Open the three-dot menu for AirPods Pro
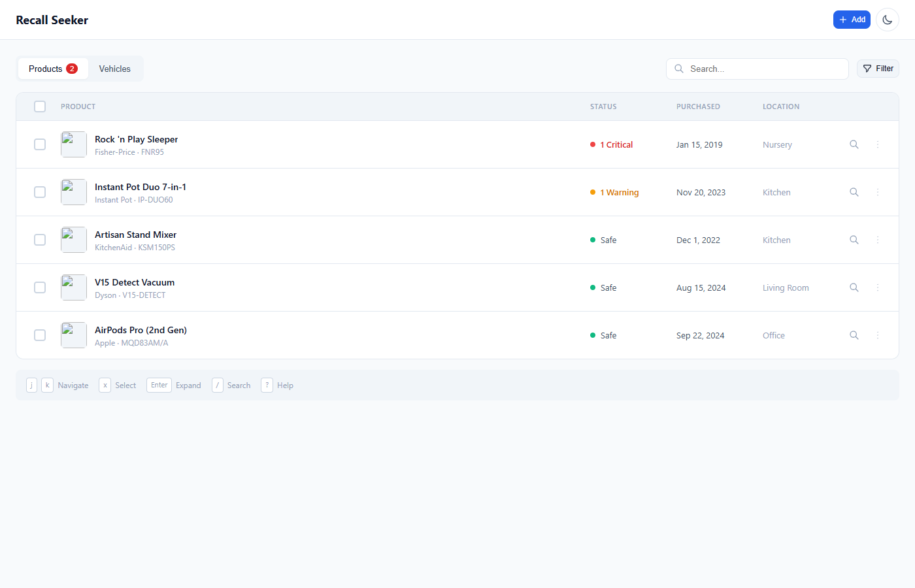 (x=878, y=335)
